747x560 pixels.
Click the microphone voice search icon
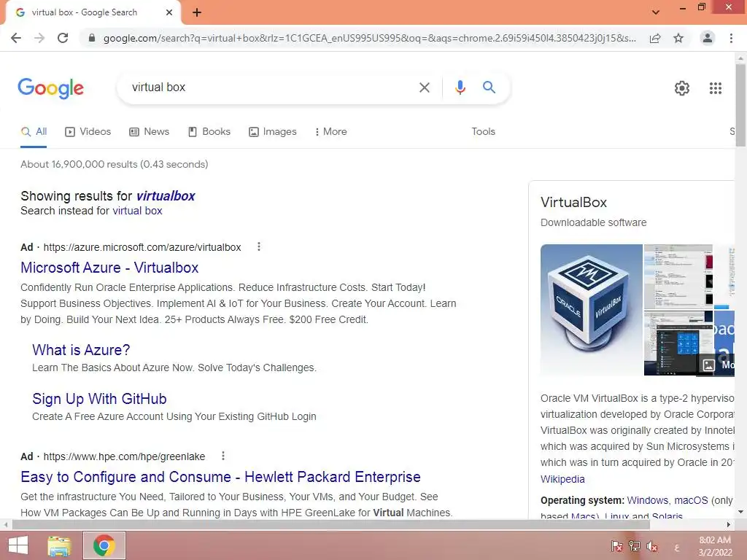pyautogui.click(x=460, y=87)
